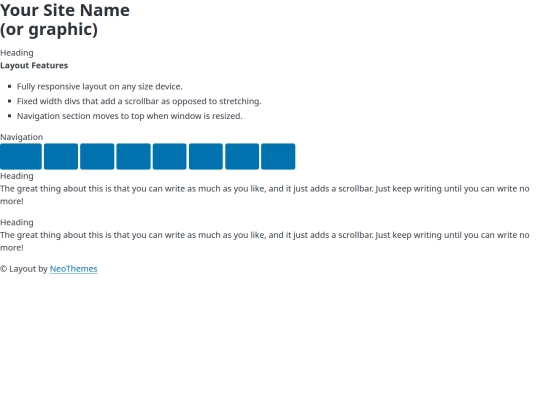Click the 'Layout Features' bold heading
This screenshot has width=540, height=405.
coord(34,65)
